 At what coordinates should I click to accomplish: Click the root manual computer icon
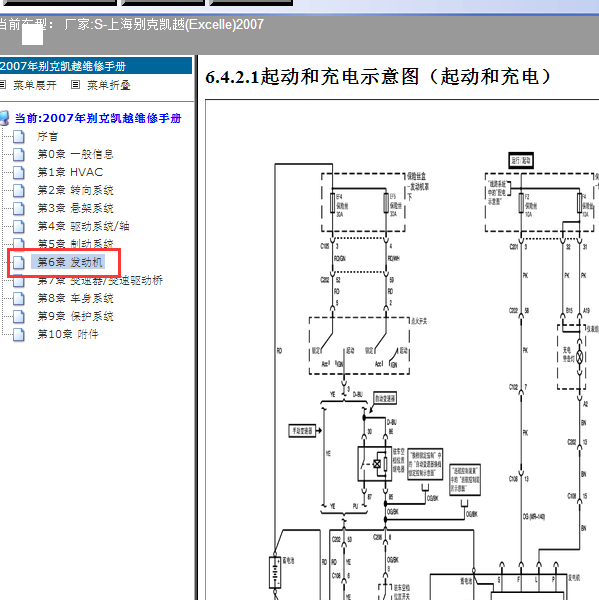(4, 118)
